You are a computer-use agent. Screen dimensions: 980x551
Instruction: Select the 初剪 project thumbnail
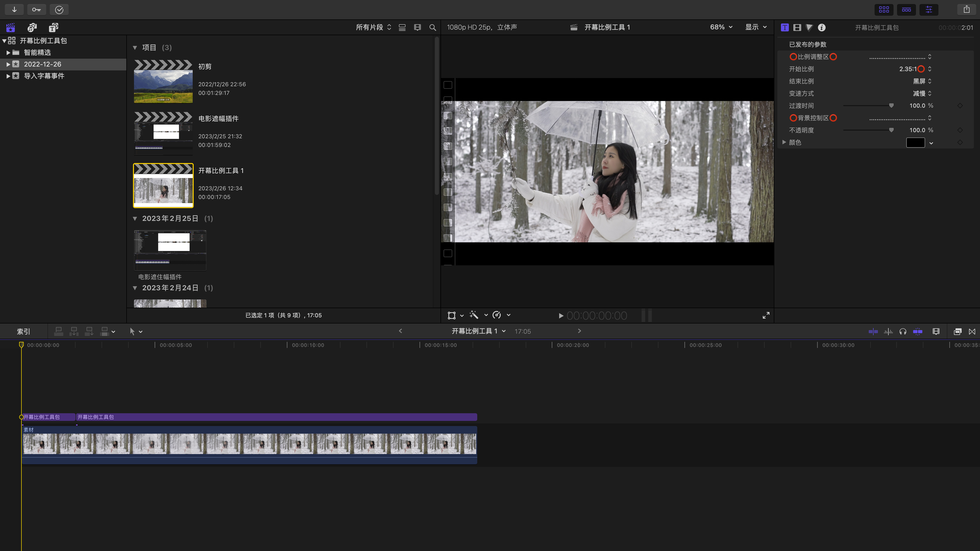click(x=163, y=81)
